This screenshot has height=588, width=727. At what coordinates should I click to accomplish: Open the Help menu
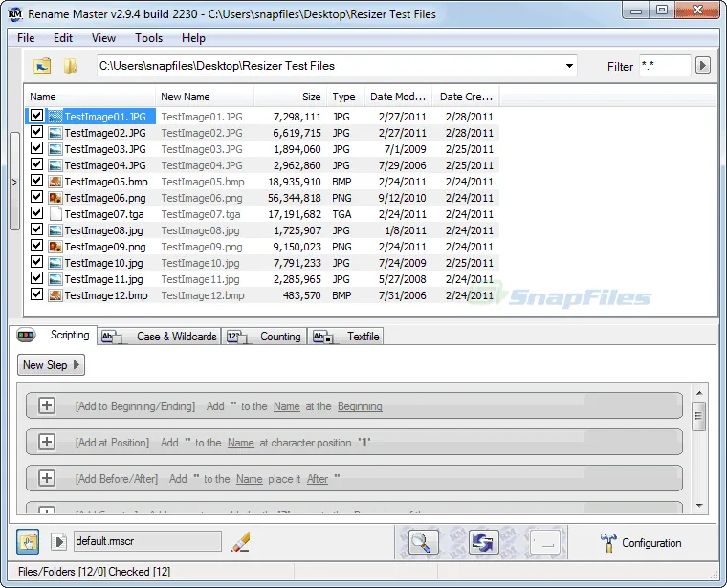point(193,38)
